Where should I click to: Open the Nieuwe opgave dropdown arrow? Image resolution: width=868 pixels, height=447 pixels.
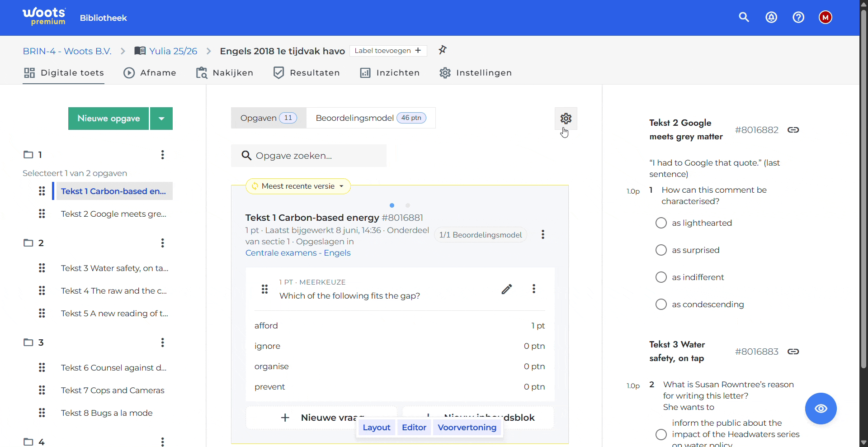tap(161, 119)
